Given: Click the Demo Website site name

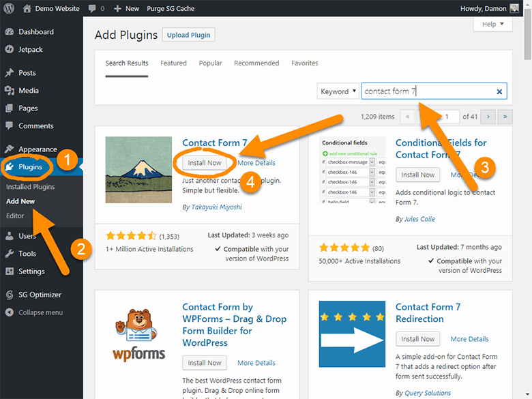Looking at the screenshot, I should (57, 8).
